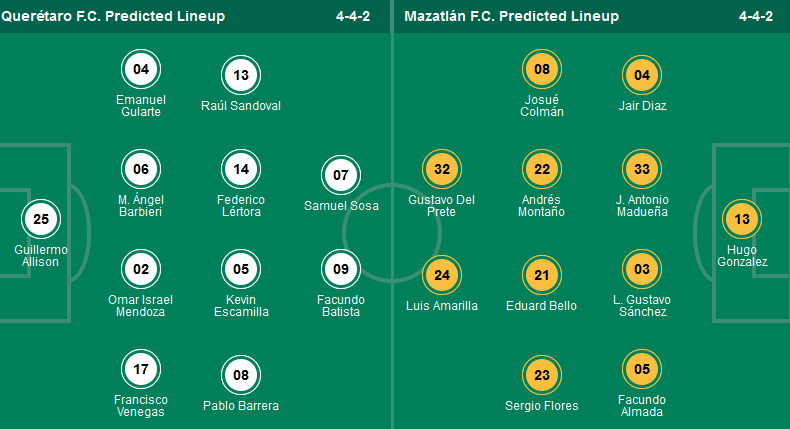Click the Pablo Barrera name label
The height and width of the screenshot is (429, 790).
[241, 406]
